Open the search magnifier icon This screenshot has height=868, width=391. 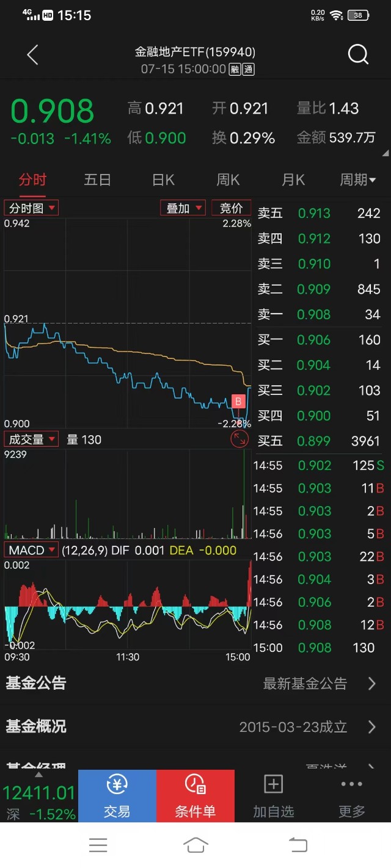pos(358,55)
